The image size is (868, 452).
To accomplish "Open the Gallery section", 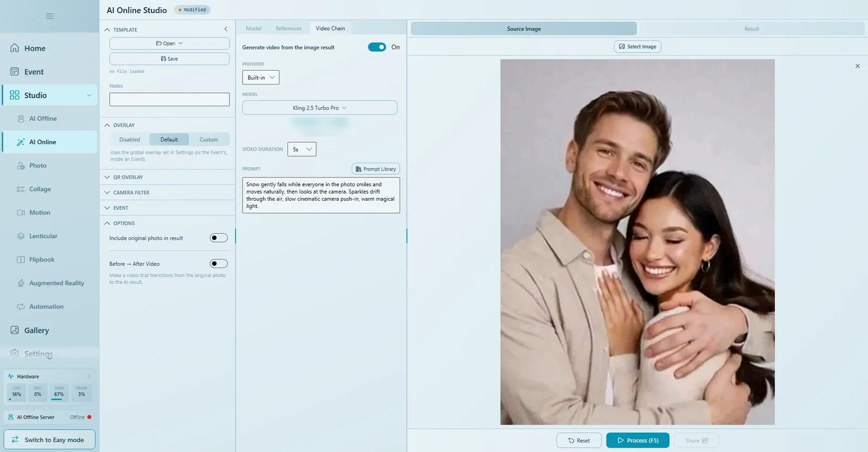I will point(49,330).
